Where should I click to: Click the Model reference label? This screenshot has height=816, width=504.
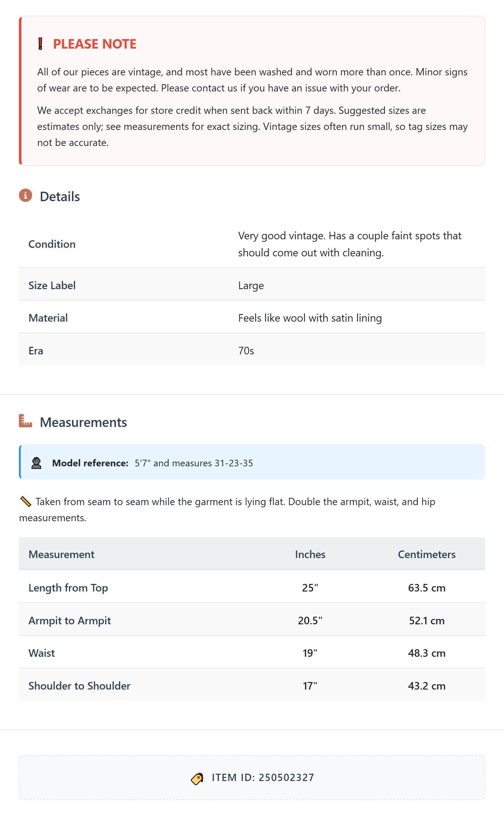[x=90, y=463]
